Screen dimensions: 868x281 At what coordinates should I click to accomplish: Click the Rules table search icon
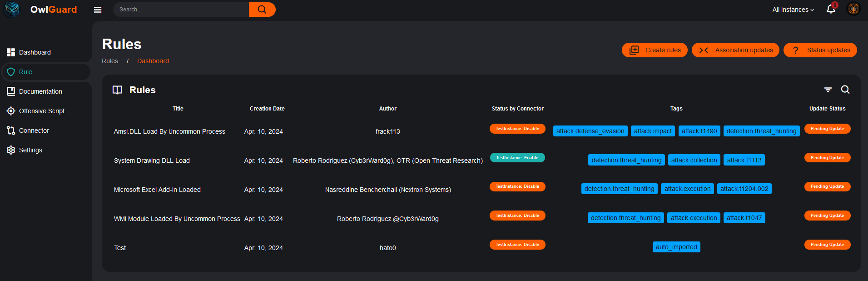(845, 90)
